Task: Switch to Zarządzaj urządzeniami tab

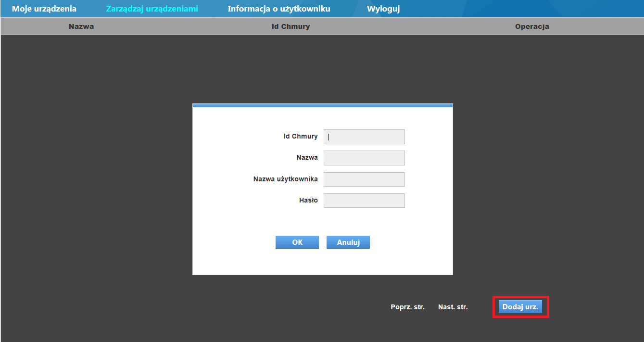Action: click(x=152, y=9)
